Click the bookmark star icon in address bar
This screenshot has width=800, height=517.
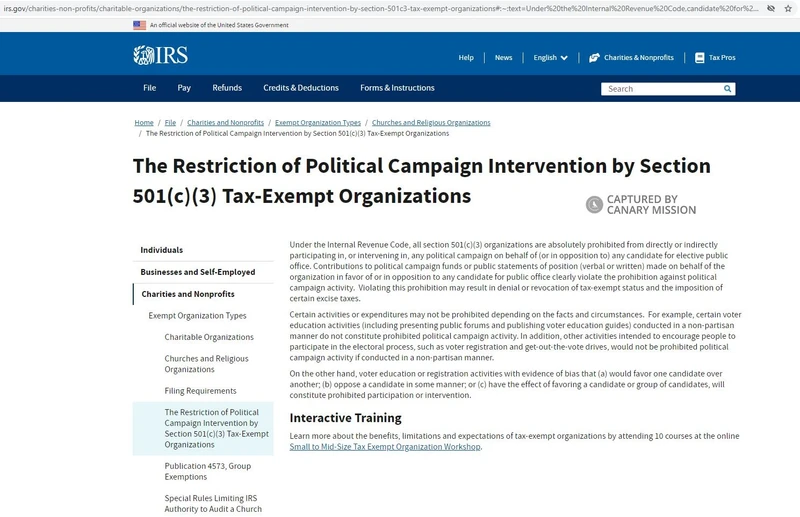coord(788,9)
